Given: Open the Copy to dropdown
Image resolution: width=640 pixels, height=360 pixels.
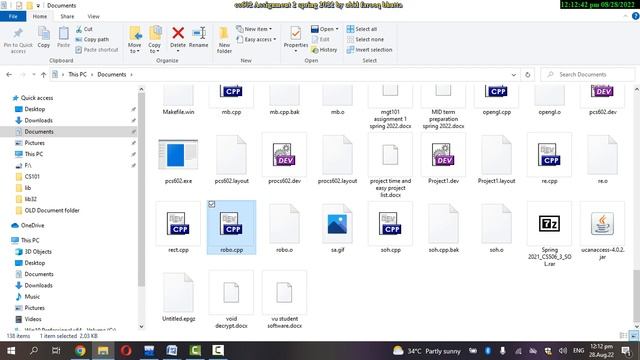Looking at the screenshot, I should (155, 40).
